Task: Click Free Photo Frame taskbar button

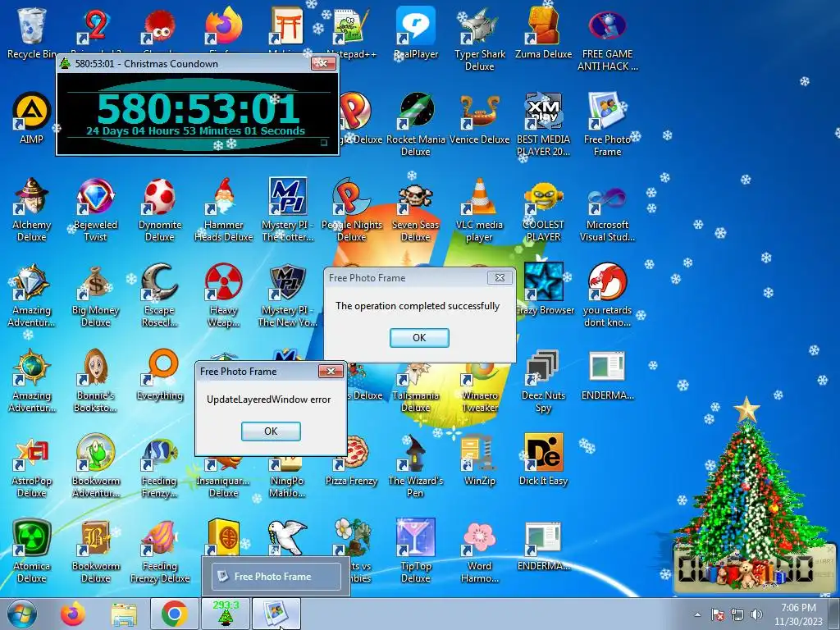Action: pyautogui.click(x=276, y=614)
